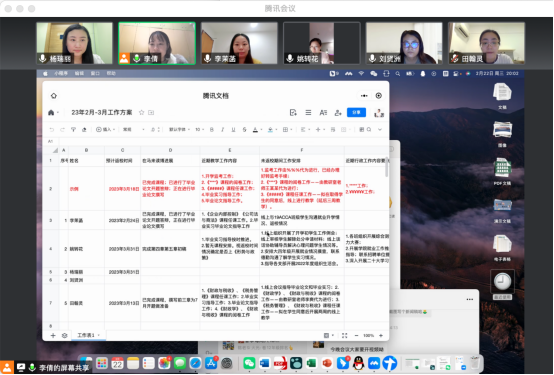
Task: Click 李倩's participant video thumbnail
Action: pos(157,43)
